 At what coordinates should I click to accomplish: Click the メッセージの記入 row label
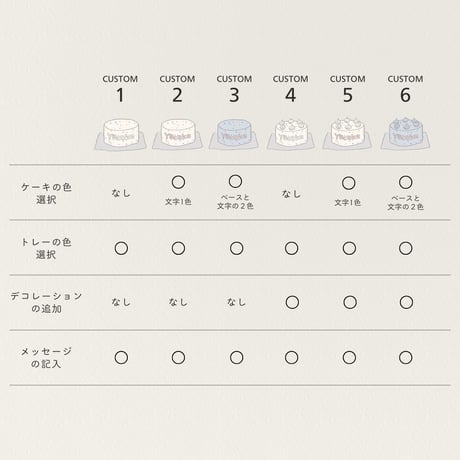pos(46,357)
